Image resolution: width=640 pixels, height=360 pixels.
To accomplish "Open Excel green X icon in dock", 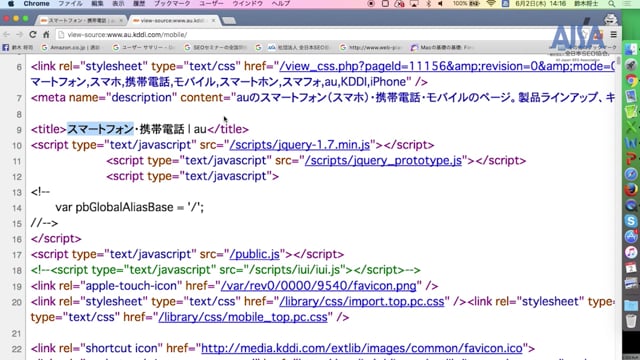I will click(631, 127).
